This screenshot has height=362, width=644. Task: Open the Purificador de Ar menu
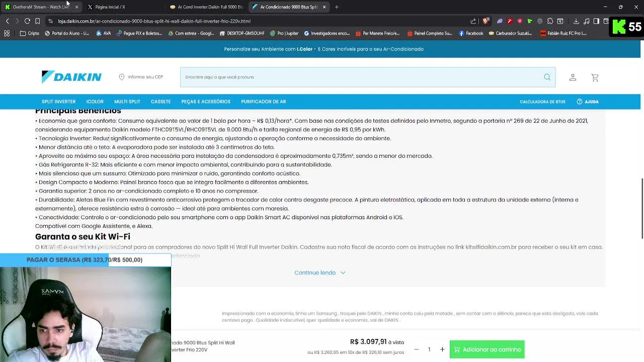(263, 102)
